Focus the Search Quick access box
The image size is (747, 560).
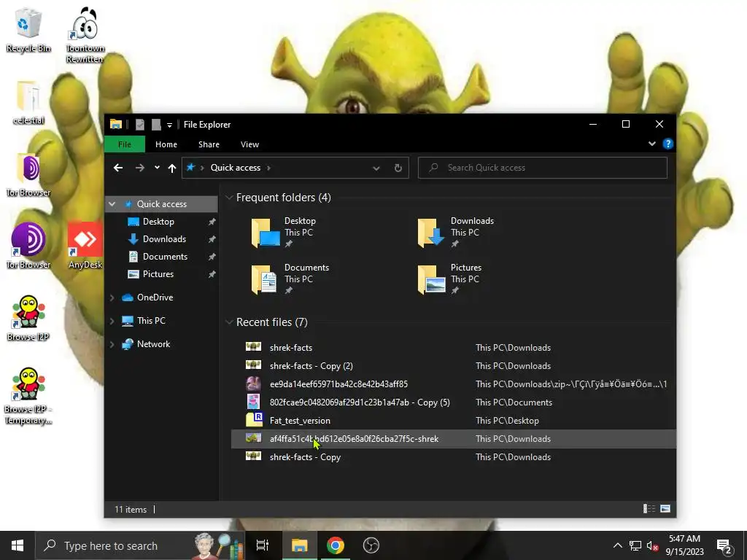[543, 168]
